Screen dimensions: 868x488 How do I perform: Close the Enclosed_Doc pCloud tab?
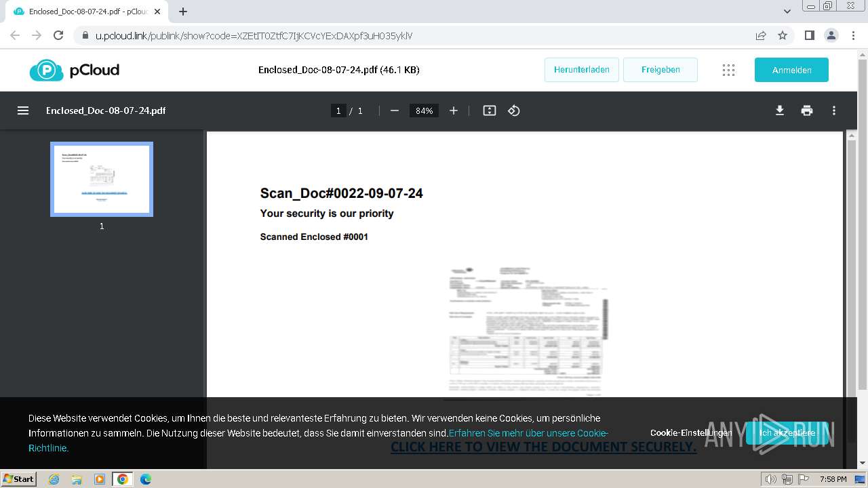click(x=157, y=12)
